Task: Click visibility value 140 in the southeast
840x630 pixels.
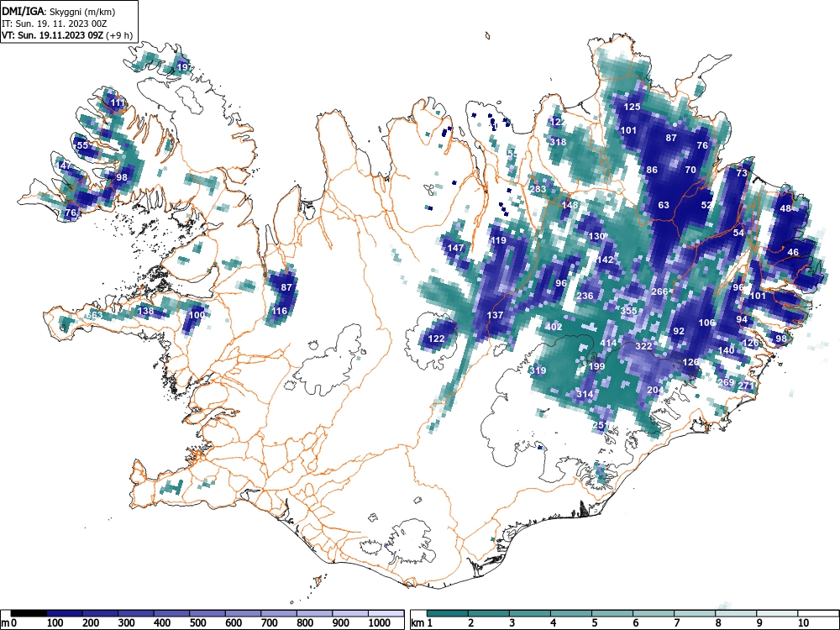Action: click(x=726, y=350)
